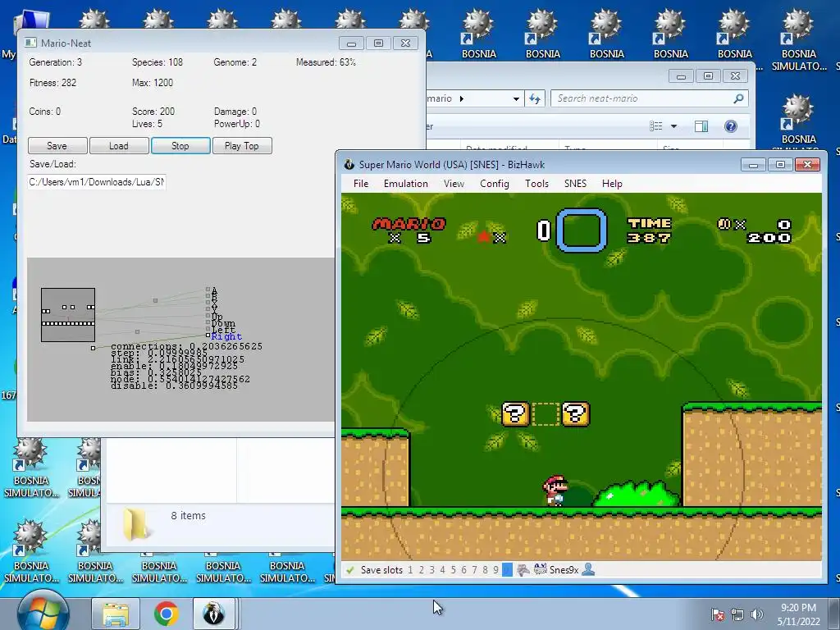Open the Config menu
840x630 pixels.
[494, 184]
